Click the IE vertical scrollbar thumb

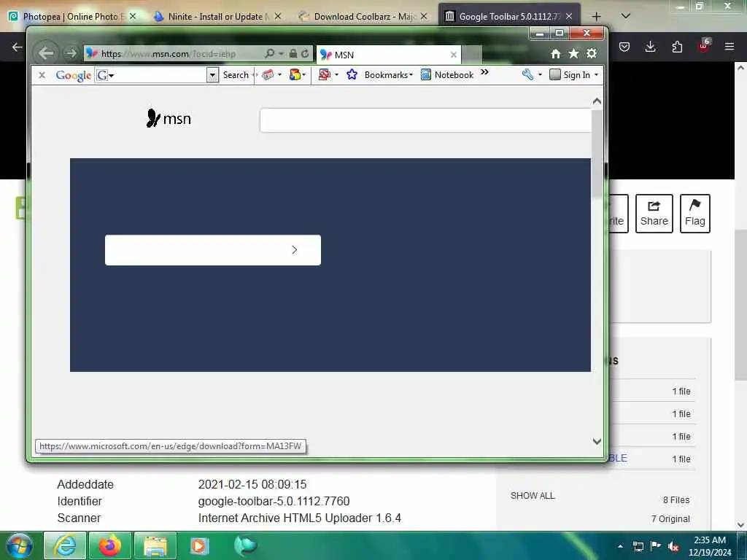[x=597, y=152]
